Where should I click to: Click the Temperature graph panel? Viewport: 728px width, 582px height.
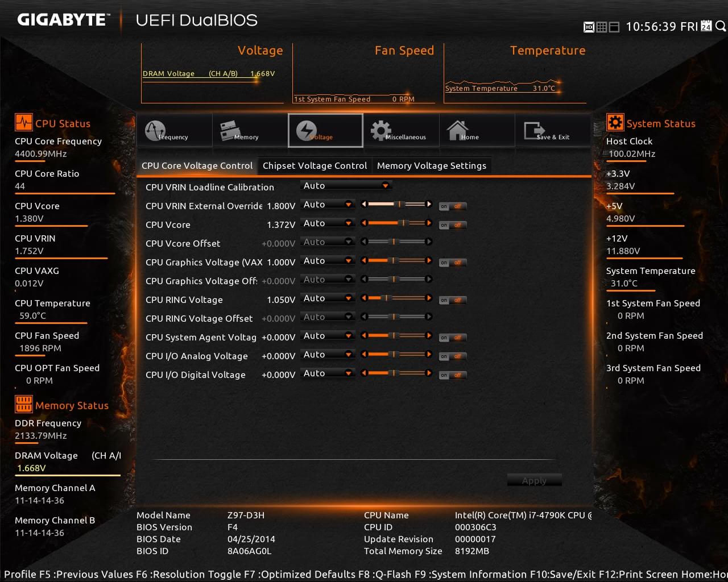(515, 73)
